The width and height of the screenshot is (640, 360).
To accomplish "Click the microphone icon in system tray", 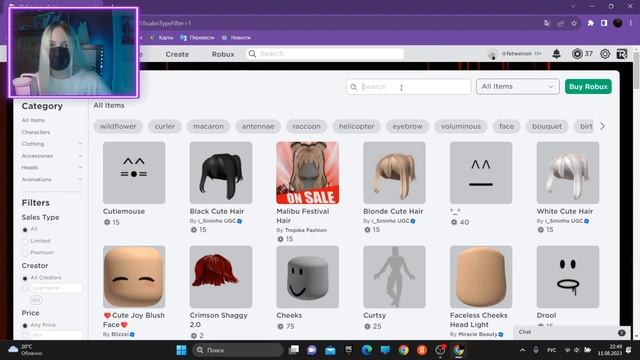I will [536, 350].
